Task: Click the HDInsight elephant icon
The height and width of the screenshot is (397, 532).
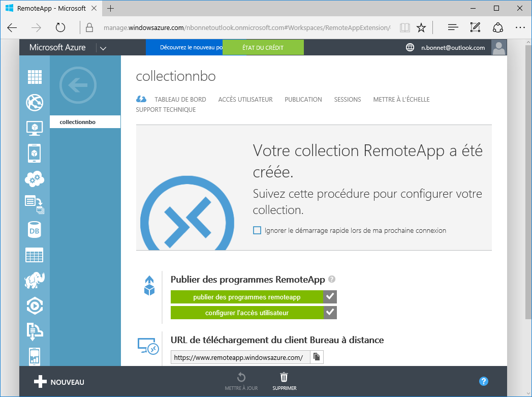Action: pos(35,280)
